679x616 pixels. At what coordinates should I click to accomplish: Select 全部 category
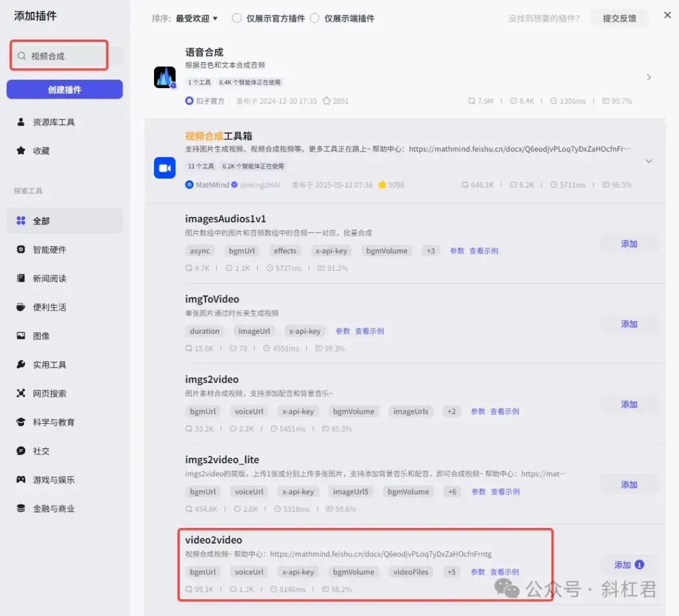coord(65,221)
